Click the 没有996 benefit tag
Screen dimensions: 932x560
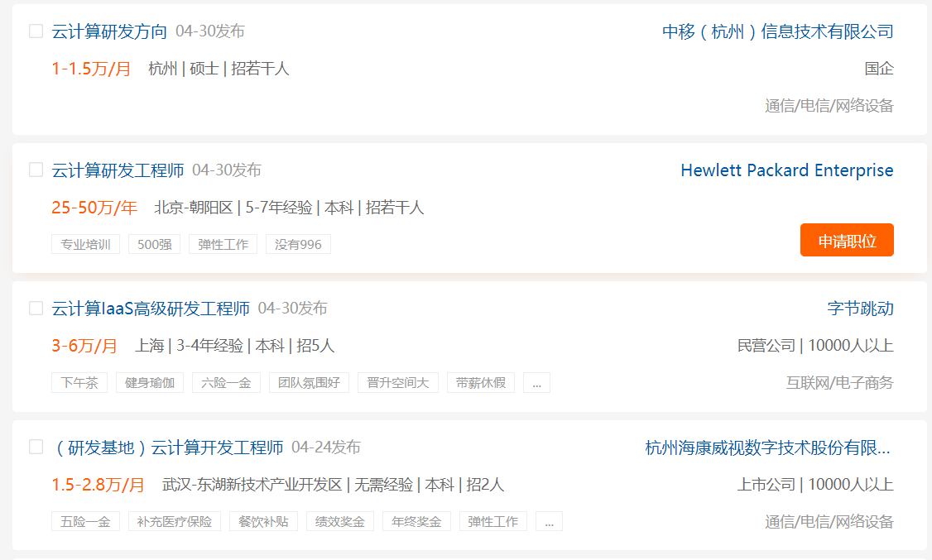pyautogui.click(x=298, y=244)
